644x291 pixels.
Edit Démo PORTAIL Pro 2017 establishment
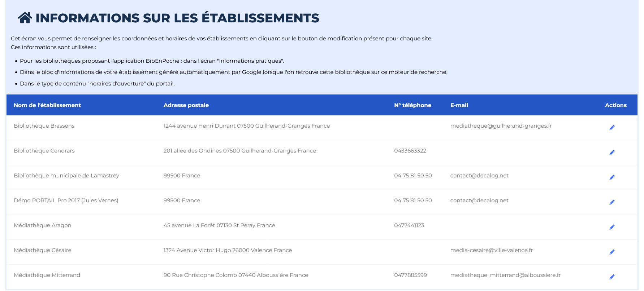point(612,202)
